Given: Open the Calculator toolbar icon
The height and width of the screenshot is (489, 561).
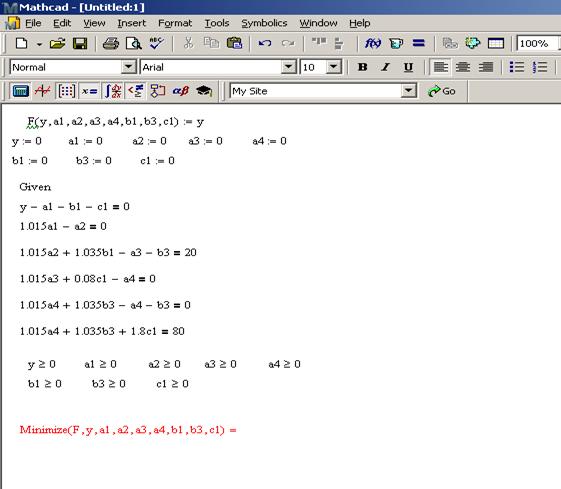Looking at the screenshot, I should point(20,91).
